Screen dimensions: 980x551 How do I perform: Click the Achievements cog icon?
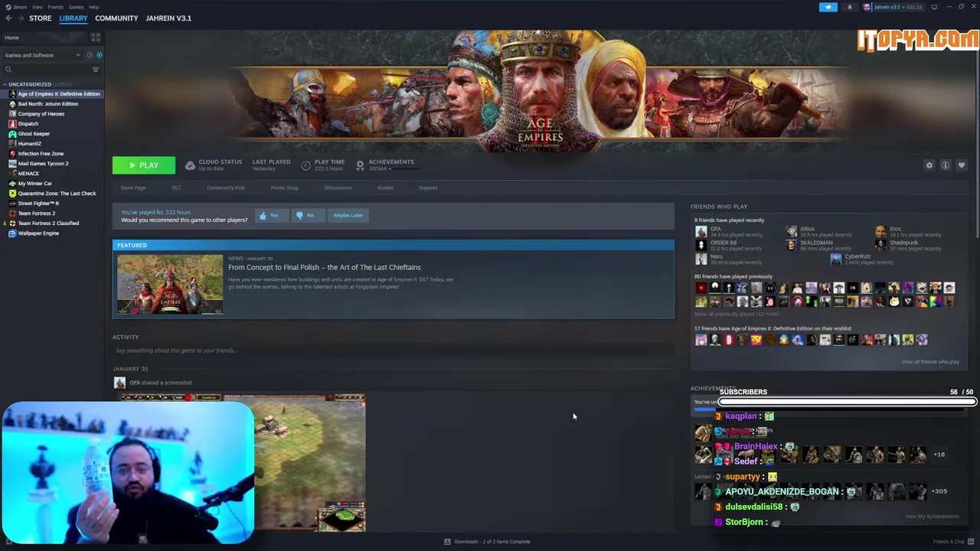coord(360,165)
